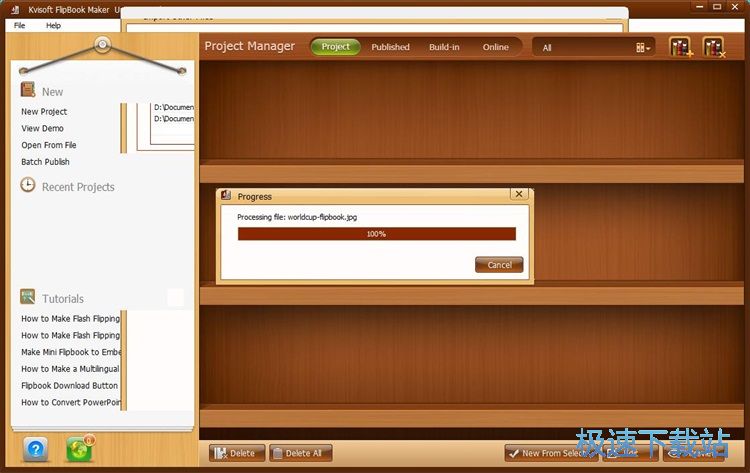Click the Delete button
The width and height of the screenshot is (750, 473).
pyautogui.click(x=236, y=453)
